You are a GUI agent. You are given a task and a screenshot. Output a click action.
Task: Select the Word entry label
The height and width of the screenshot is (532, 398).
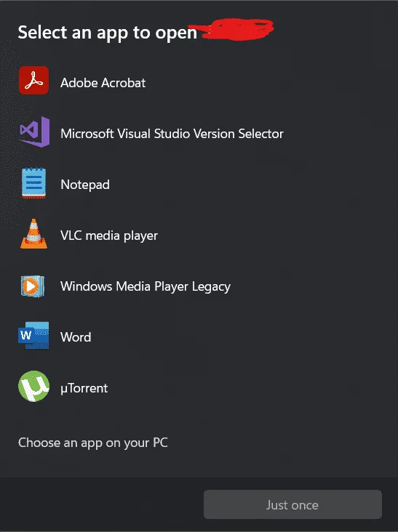[x=76, y=337]
